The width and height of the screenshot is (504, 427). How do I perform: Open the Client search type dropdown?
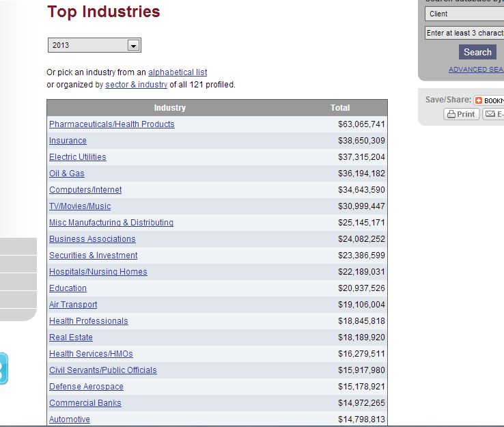pos(464,14)
